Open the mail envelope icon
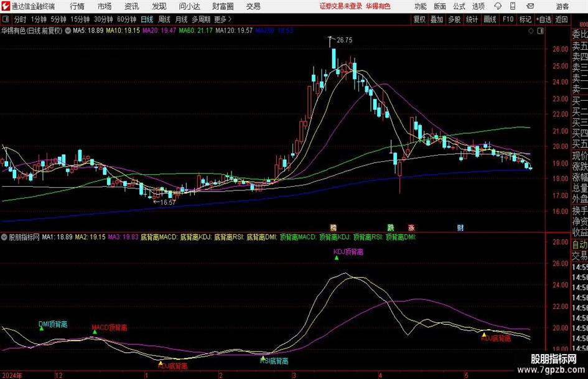 point(530,6)
